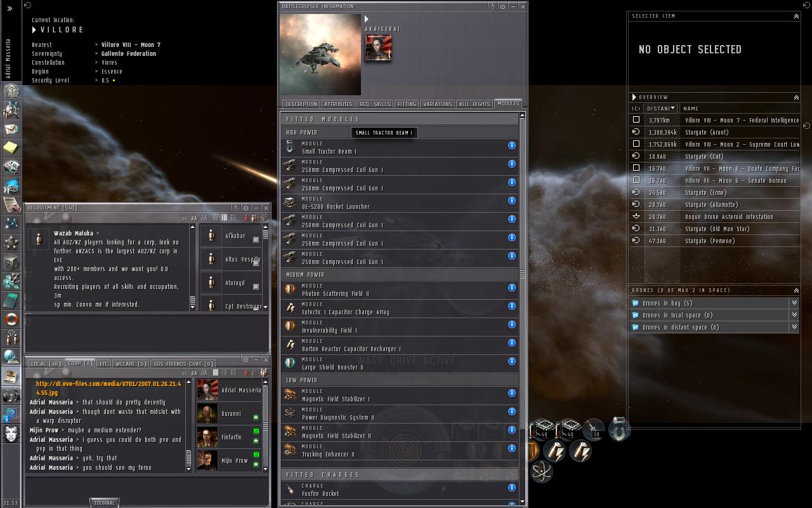
Task: Open the calculator icon in sidebar
Action: click(x=11, y=300)
